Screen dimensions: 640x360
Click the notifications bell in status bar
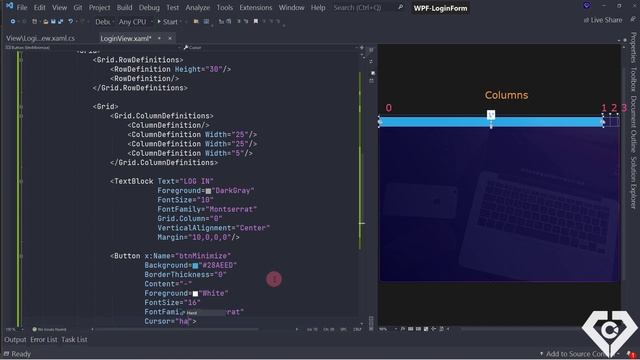tap(631, 354)
